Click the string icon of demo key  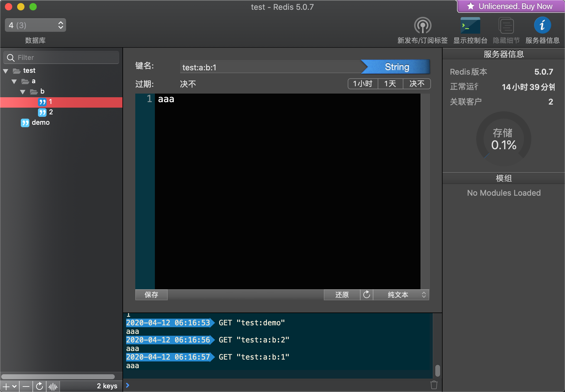25,123
